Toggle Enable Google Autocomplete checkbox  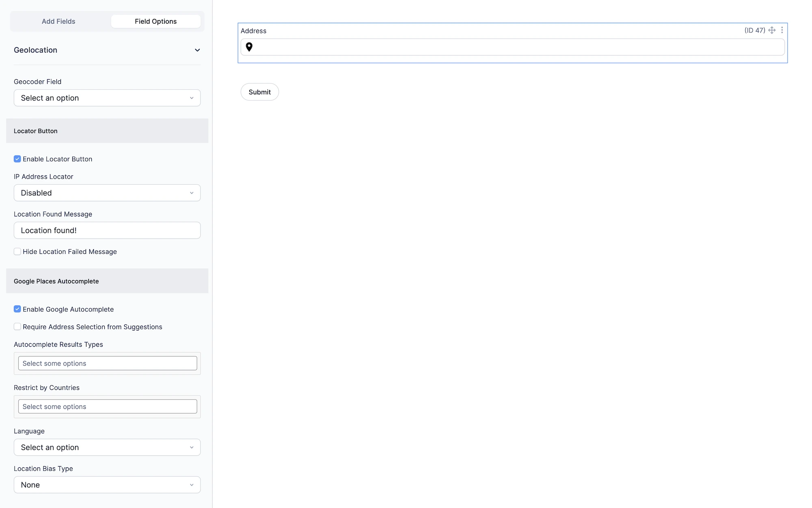17,309
